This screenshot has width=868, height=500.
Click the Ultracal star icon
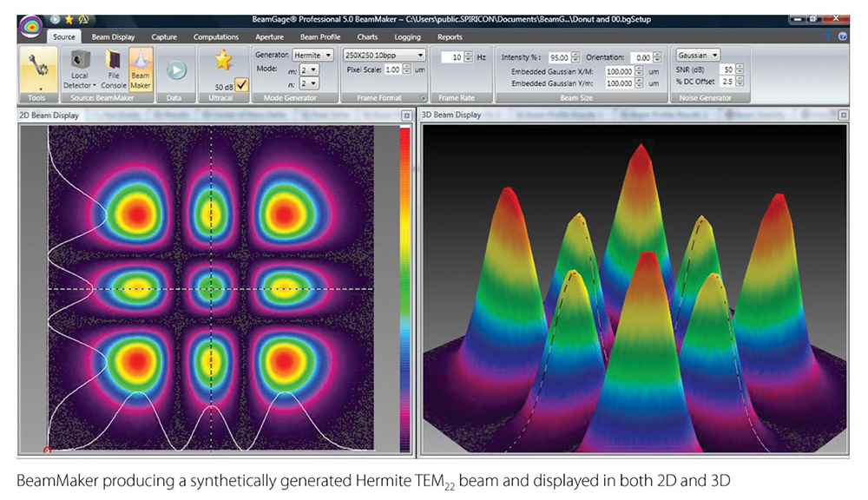[x=223, y=61]
